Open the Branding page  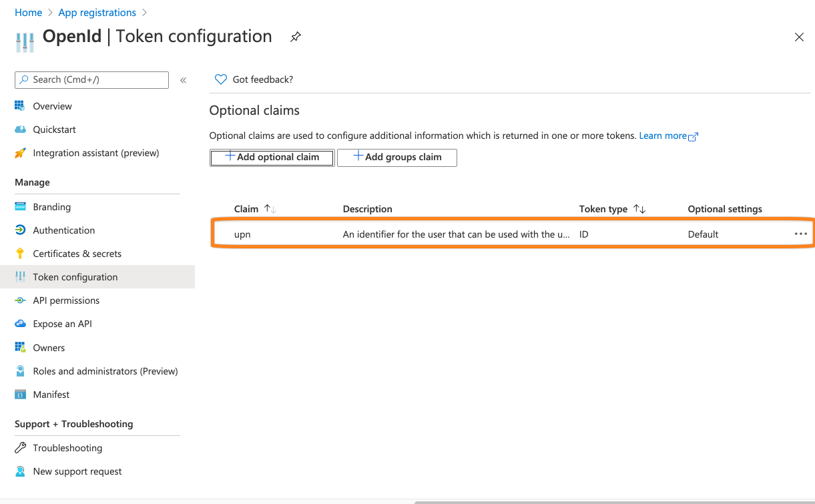51,207
